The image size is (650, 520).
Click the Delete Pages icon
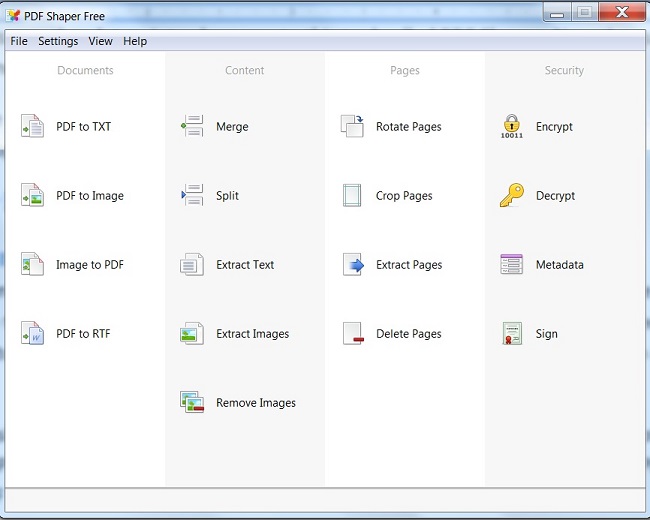(353, 333)
